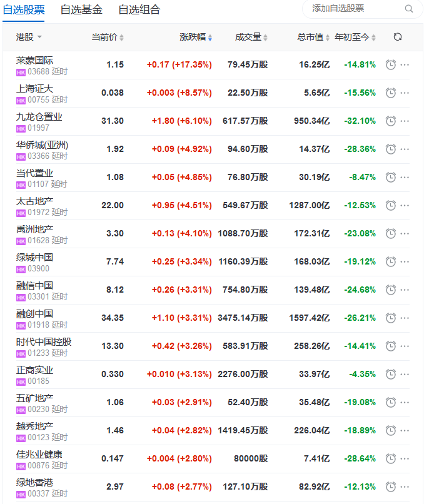This screenshot has width=429, height=504.
Task: Set price alert for 越秀地产
Action: pos(390,430)
